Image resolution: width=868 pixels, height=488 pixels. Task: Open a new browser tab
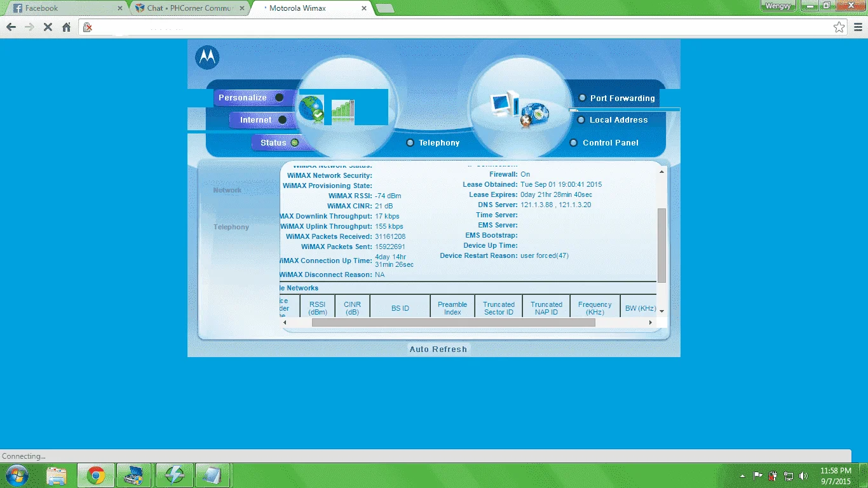click(x=384, y=8)
